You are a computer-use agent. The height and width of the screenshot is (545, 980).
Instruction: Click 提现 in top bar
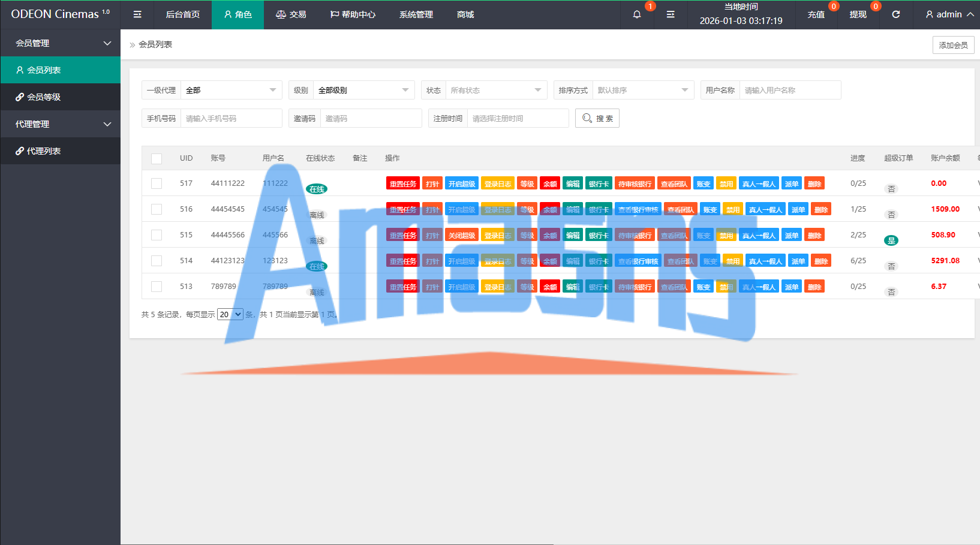pyautogui.click(x=858, y=14)
